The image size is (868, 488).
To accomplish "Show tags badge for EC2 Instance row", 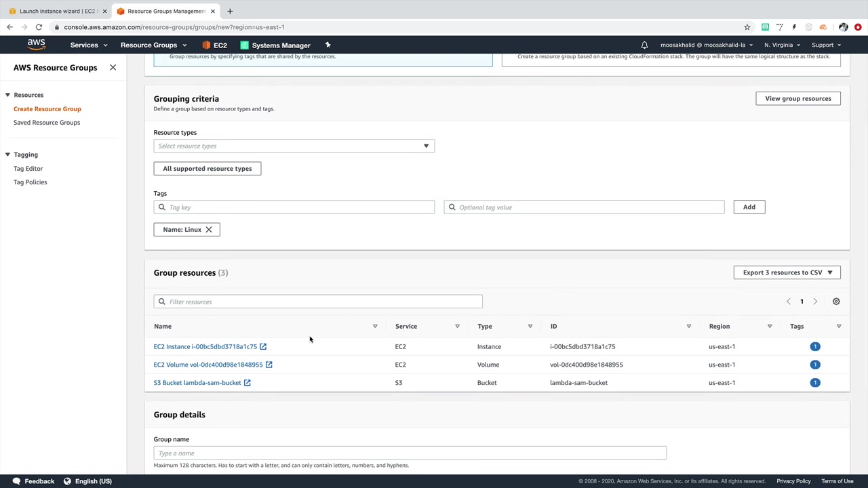I will (x=815, y=346).
